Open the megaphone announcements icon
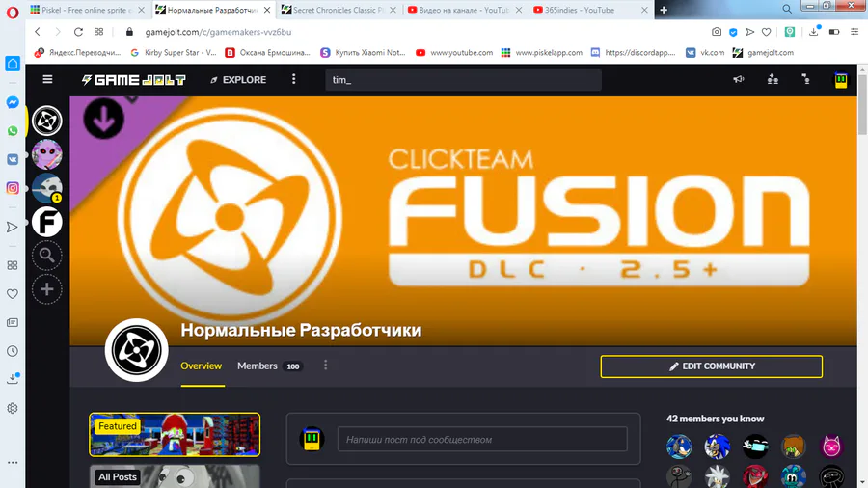Viewport: 868px width, 488px height. (x=739, y=80)
